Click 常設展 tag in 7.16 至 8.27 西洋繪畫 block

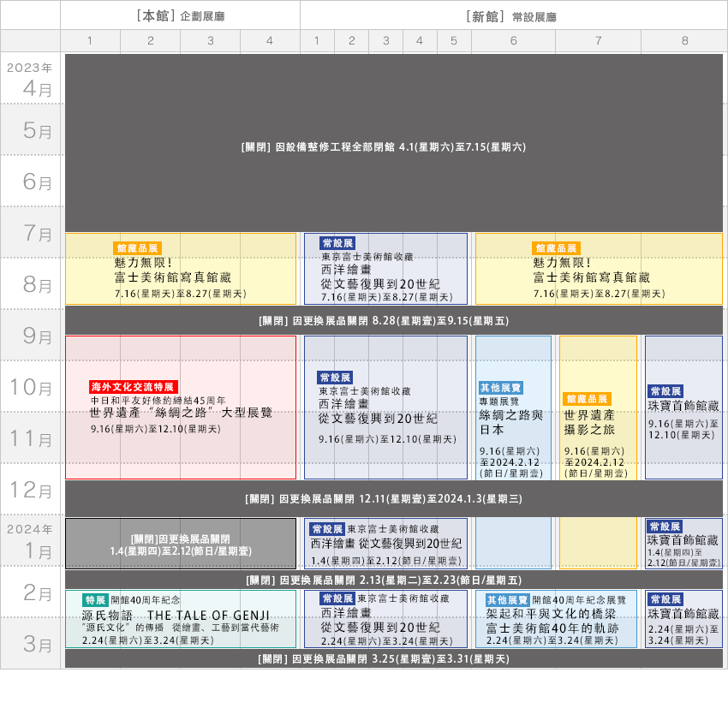pos(338,243)
